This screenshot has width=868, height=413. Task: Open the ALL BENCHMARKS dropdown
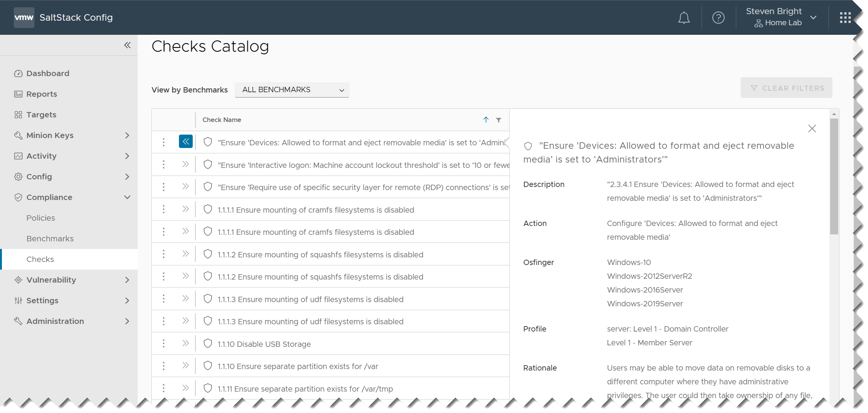[x=292, y=90]
